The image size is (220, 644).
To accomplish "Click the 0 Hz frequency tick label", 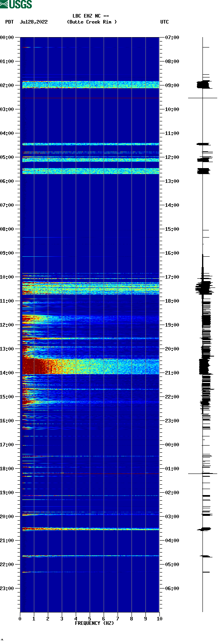I will 20,619.
